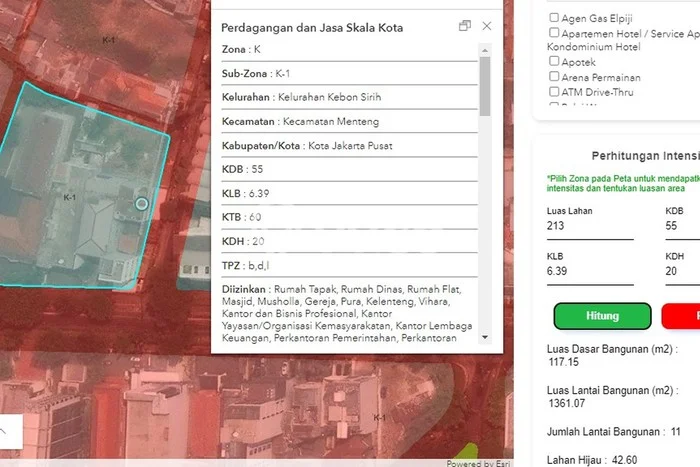Tick the Agen Gas Elpiji checkbox
The height and width of the screenshot is (467, 700).
[554, 17]
